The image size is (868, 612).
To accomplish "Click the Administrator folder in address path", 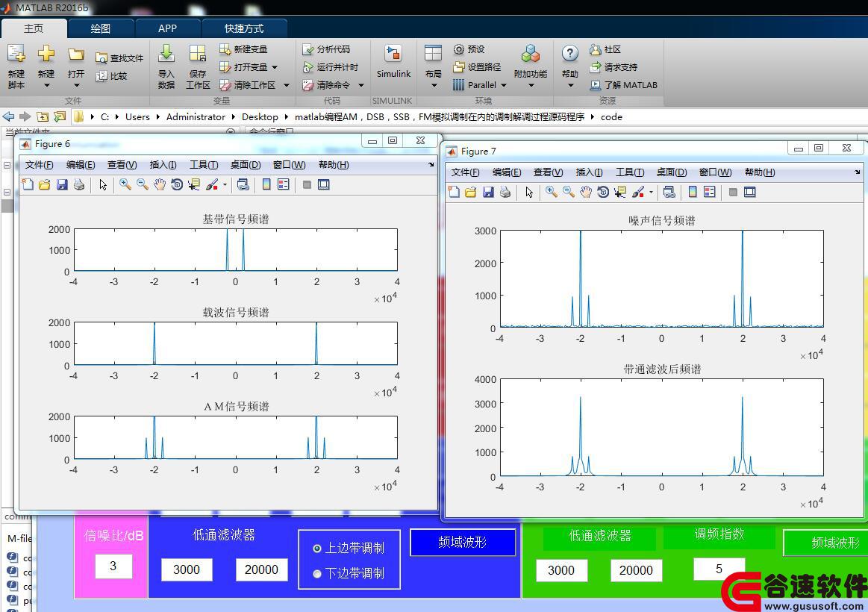I will [x=196, y=116].
